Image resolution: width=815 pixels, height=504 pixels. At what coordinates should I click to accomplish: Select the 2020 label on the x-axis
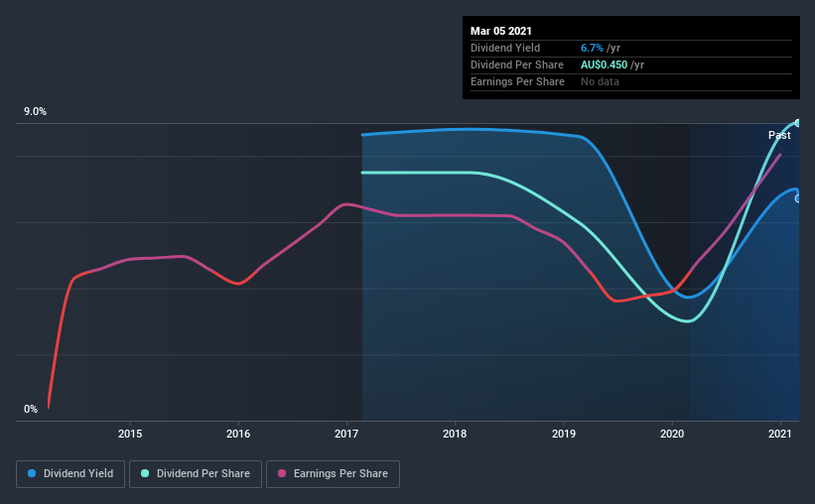672,434
